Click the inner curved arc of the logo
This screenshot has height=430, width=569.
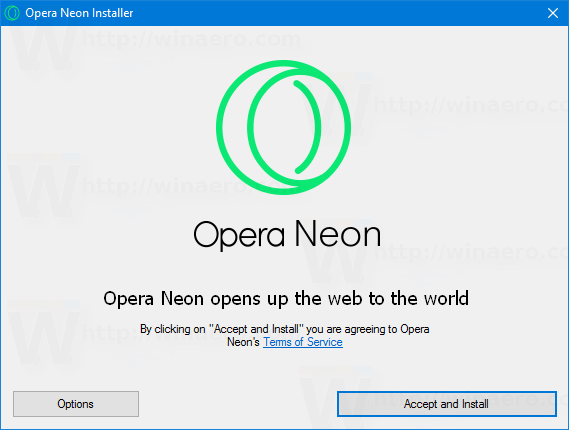pos(308,127)
